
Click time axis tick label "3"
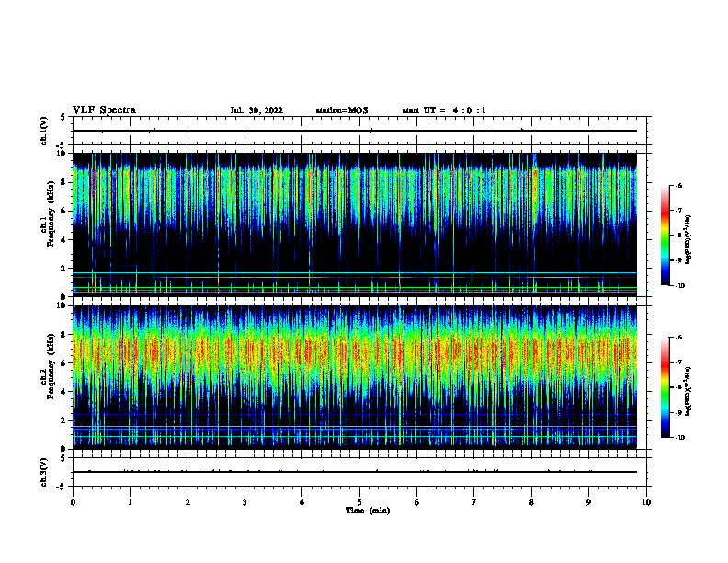pos(245,502)
